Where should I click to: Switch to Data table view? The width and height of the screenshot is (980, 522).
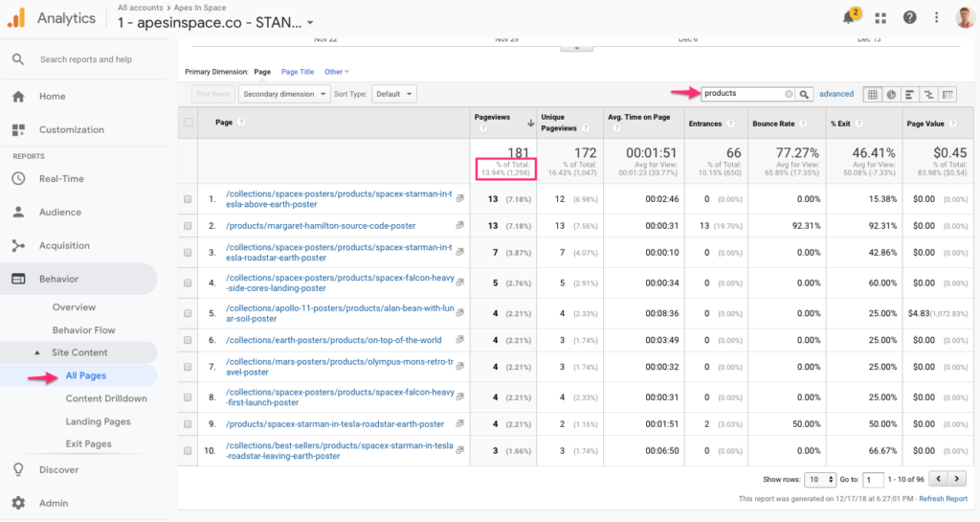873,95
